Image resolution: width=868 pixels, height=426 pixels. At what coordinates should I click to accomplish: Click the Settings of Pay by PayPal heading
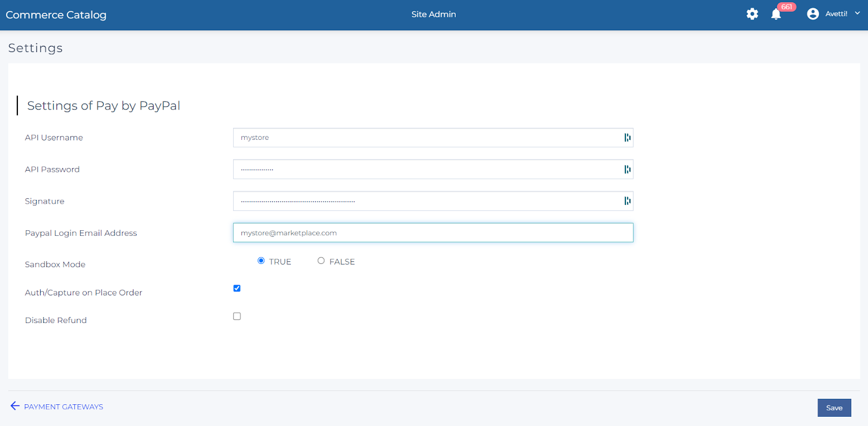(104, 106)
